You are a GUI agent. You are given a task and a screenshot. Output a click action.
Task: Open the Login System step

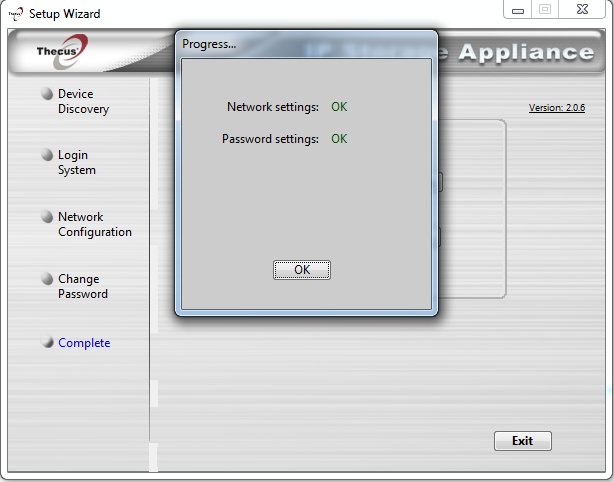coord(77,162)
